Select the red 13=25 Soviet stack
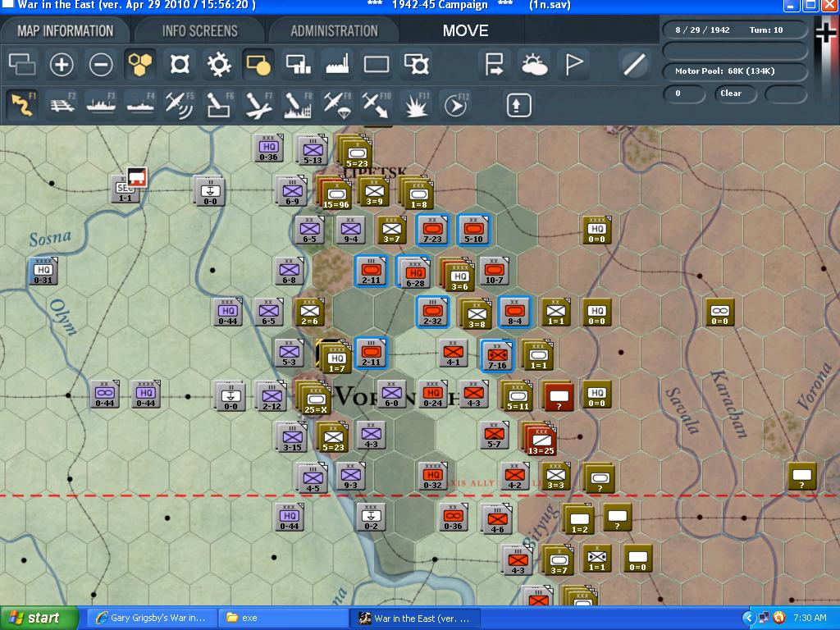The width and height of the screenshot is (840, 630). click(541, 441)
